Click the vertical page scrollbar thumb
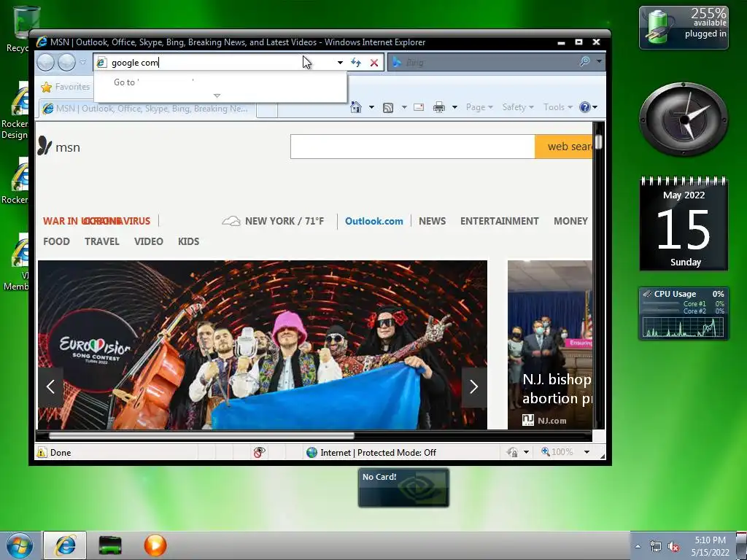747x560 pixels. [598, 141]
